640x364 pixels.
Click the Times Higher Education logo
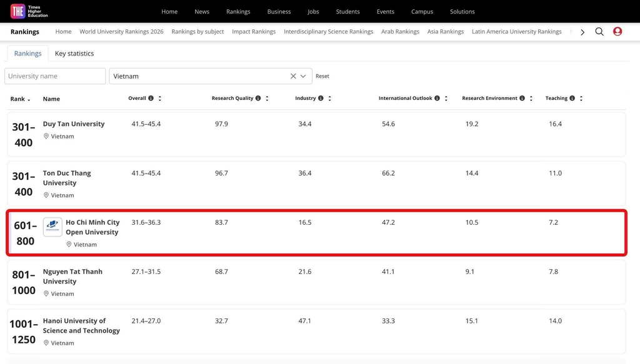tap(29, 11)
